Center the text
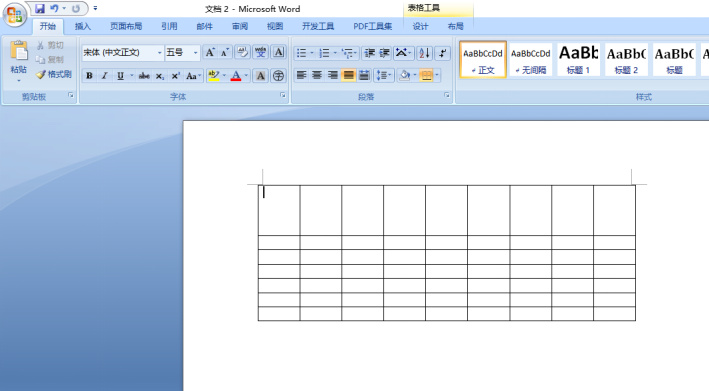This screenshot has width=709, height=391. point(317,75)
